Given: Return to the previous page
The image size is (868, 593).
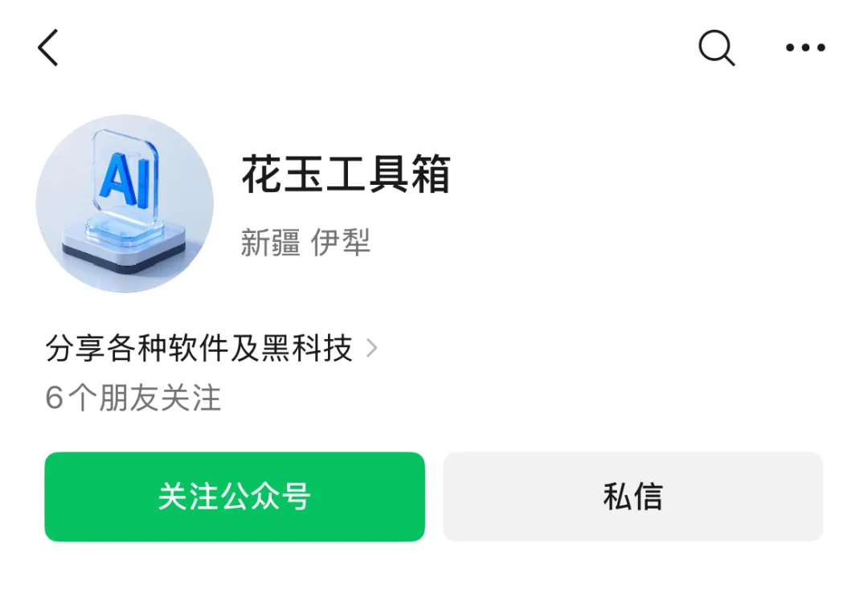Looking at the screenshot, I should (x=48, y=47).
